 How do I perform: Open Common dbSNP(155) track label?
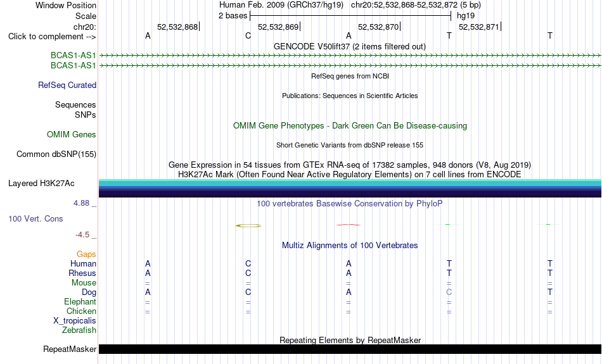(x=56, y=154)
